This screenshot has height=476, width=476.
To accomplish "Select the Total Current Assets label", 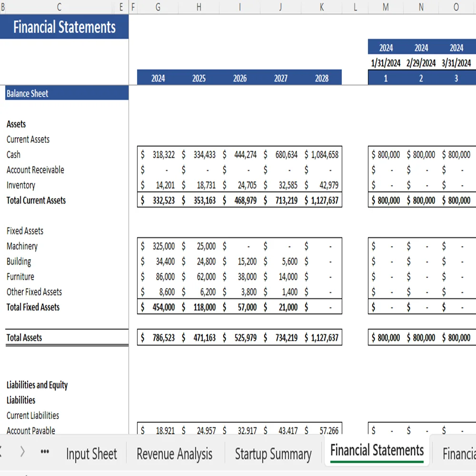I will click(36, 200).
